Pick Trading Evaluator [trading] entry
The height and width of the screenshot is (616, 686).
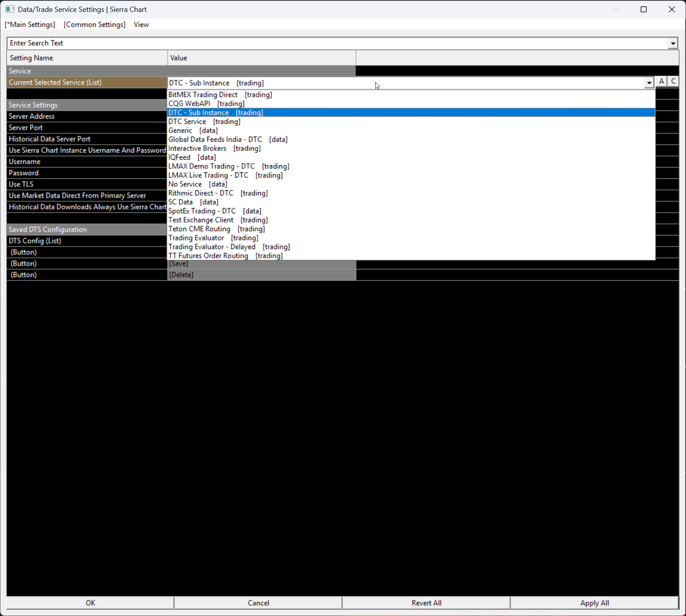[x=411, y=238]
